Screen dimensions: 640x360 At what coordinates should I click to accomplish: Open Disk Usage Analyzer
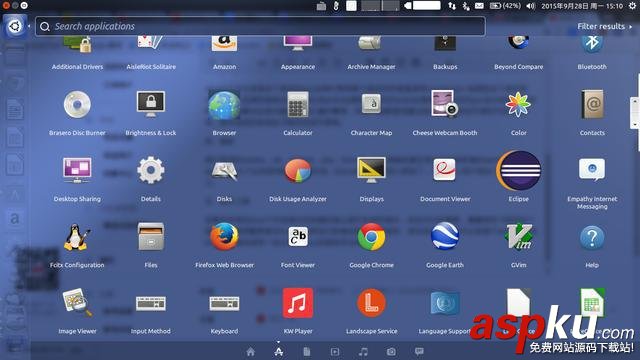click(298, 171)
